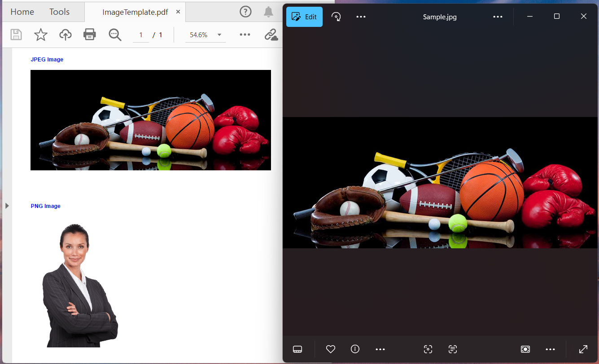
Task: Start a visual search on the image
Action: [x=428, y=349]
